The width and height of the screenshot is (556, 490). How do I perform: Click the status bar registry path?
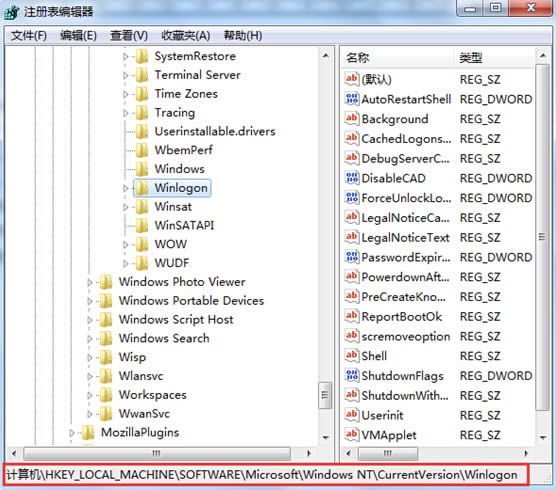[x=262, y=475]
